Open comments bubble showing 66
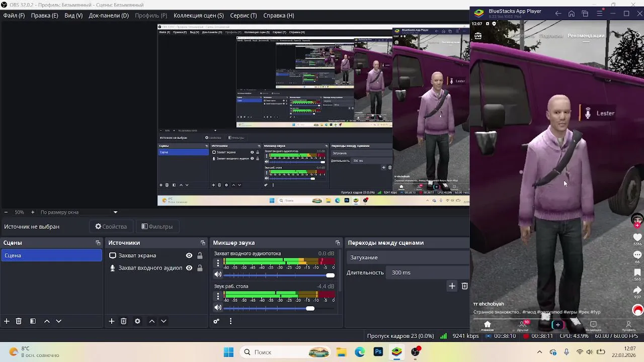 [637, 255]
